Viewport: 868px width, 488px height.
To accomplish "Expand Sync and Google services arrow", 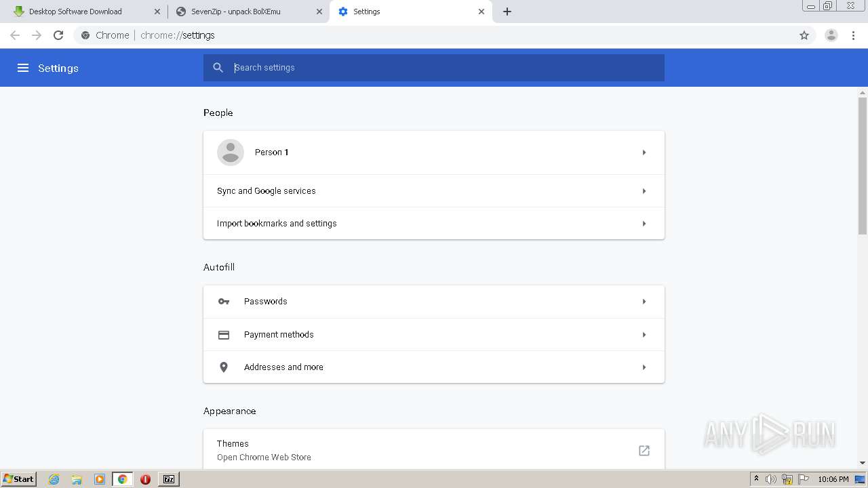I will pos(644,191).
